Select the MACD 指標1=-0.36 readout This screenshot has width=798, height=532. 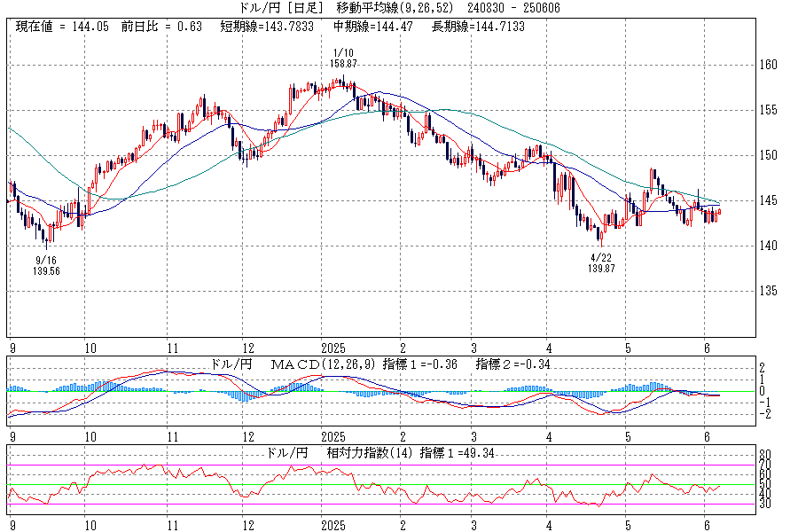coord(419,364)
